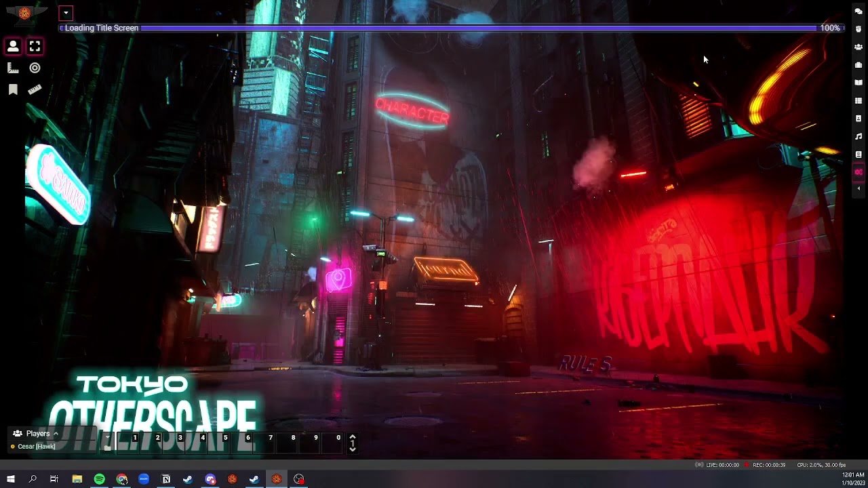Open the Combat Encounters fist tab

click(x=859, y=29)
